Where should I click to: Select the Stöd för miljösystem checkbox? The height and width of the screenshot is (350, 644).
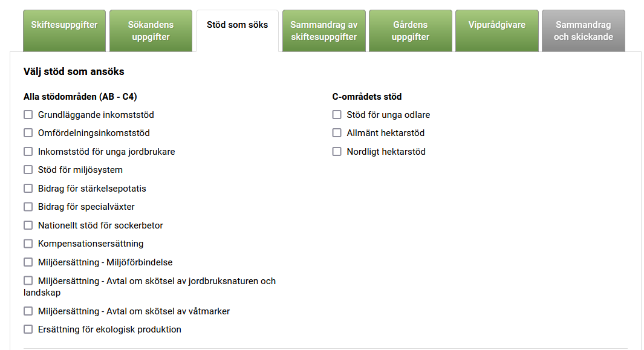(x=28, y=170)
